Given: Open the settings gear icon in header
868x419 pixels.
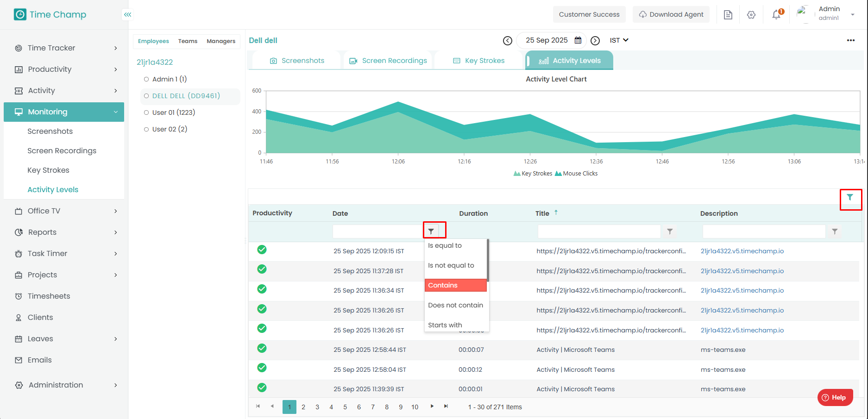Looking at the screenshot, I should tap(751, 15).
